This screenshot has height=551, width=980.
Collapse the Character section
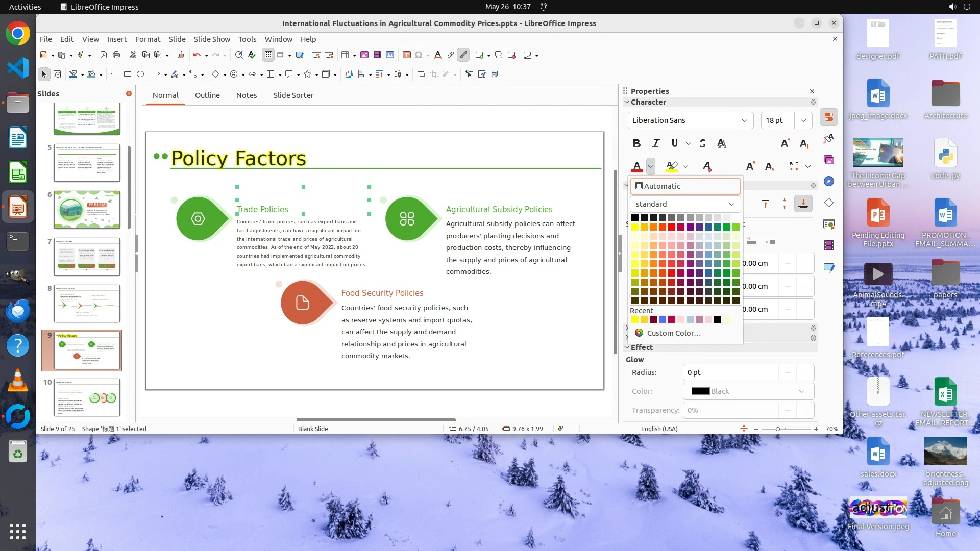627,102
